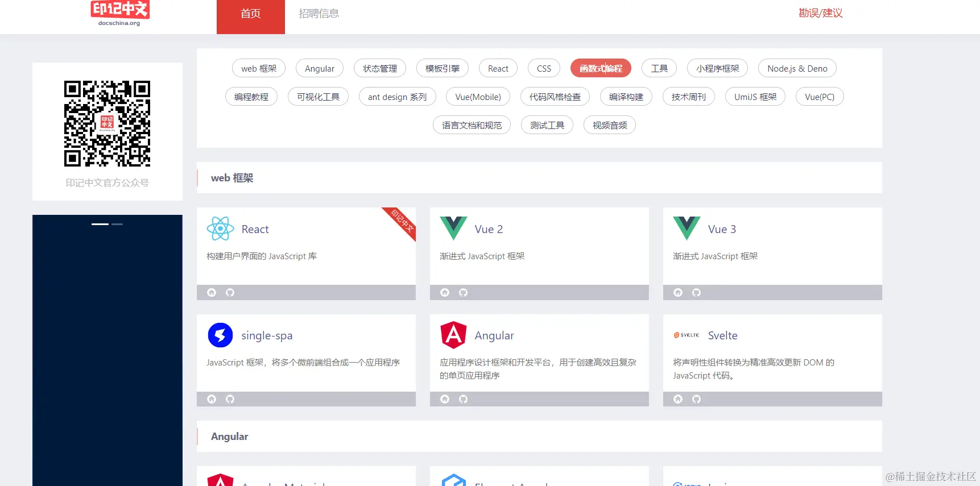This screenshot has width=980, height=486.
Task: Open single-spa card home icon
Action: tap(212, 399)
